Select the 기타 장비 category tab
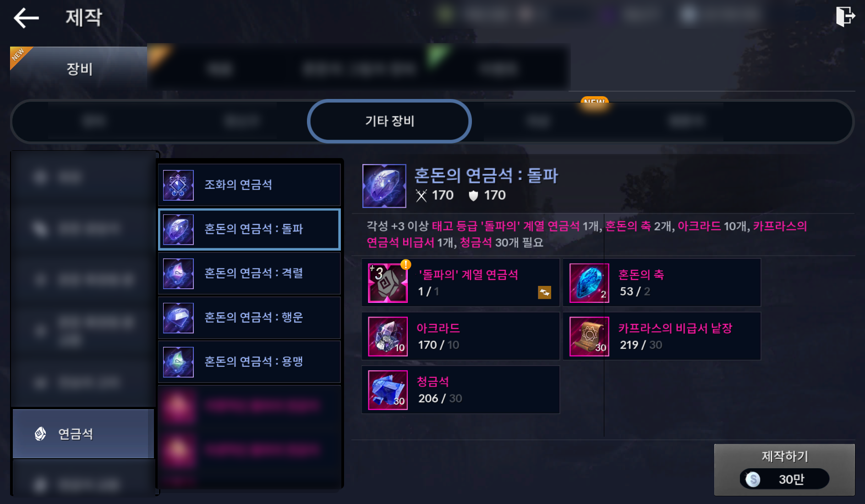This screenshot has height=504, width=865. click(x=389, y=121)
